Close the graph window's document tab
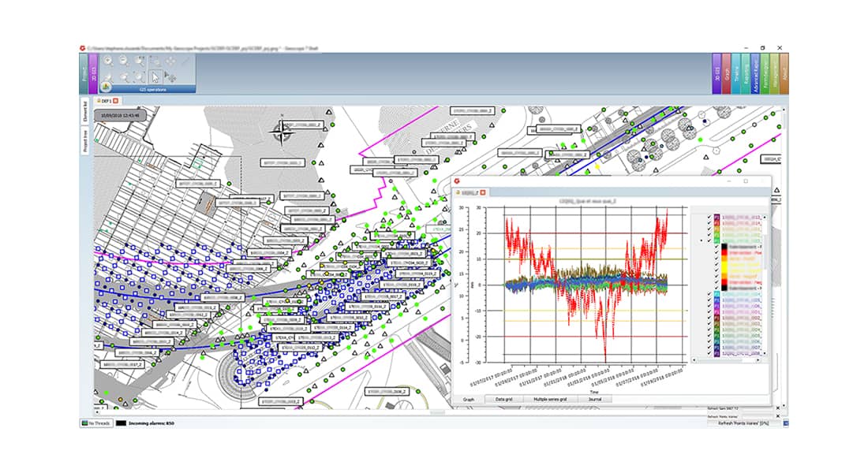Image resolution: width=868 pixels, height=473 pixels. (483, 192)
